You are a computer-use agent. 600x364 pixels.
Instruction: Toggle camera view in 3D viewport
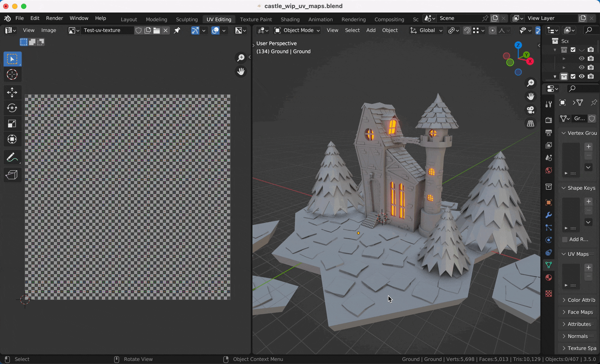(x=531, y=110)
